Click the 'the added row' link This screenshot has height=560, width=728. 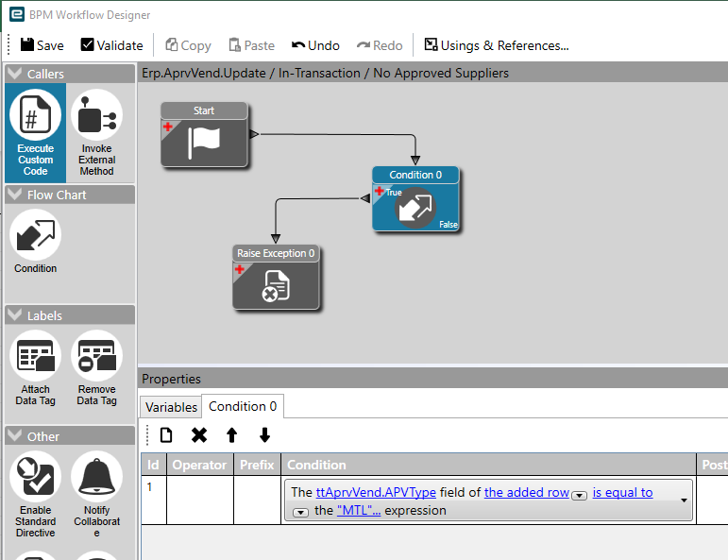[527, 492]
